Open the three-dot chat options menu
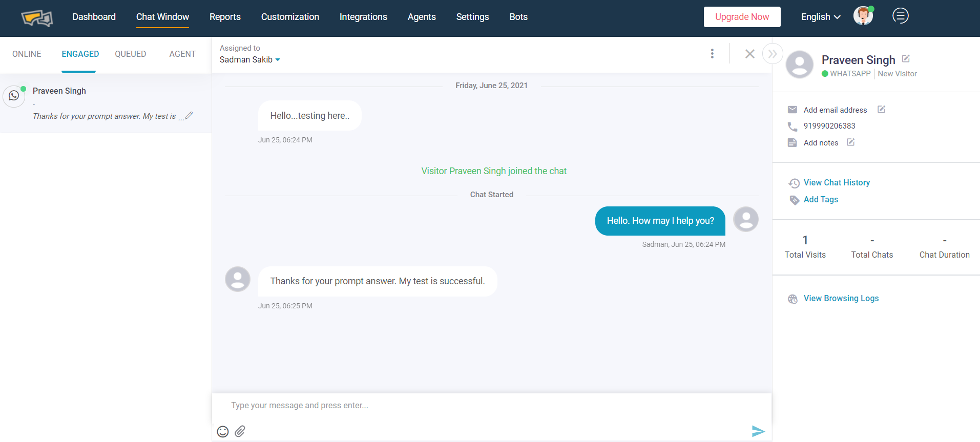The image size is (980, 442). click(x=712, y=54)
